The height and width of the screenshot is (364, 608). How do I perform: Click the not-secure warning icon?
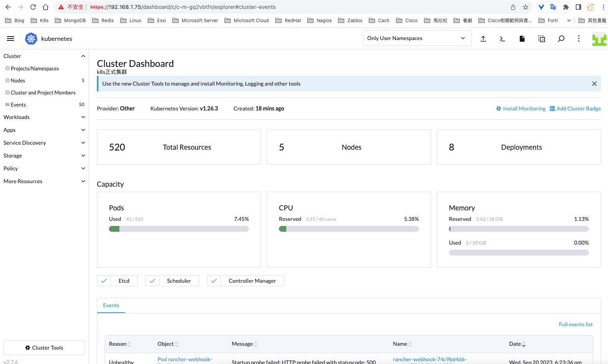(61, 7)
